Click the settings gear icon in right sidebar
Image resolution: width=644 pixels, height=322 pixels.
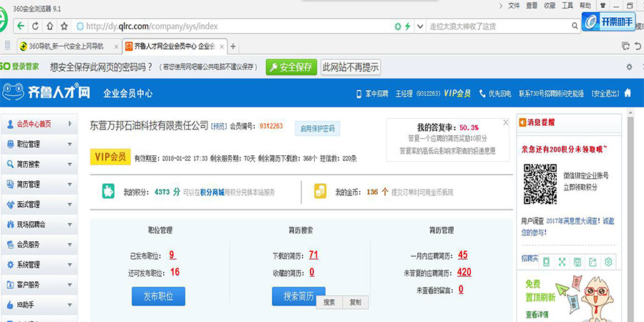tap(608, 262)
